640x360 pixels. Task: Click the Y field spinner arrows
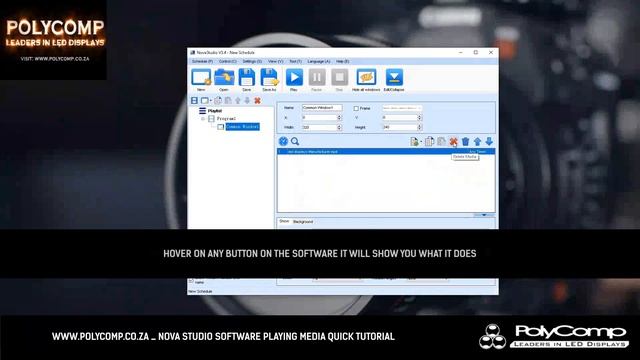coord(420,118)
